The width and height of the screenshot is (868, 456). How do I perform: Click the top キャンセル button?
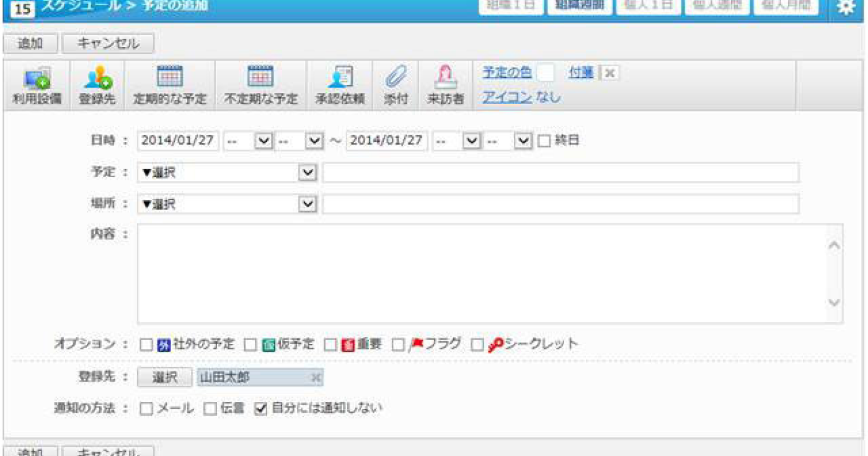pos(108,43)
